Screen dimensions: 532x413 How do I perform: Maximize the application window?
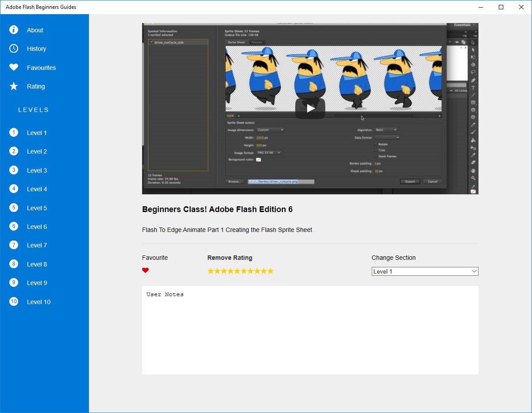pos(501,7)
